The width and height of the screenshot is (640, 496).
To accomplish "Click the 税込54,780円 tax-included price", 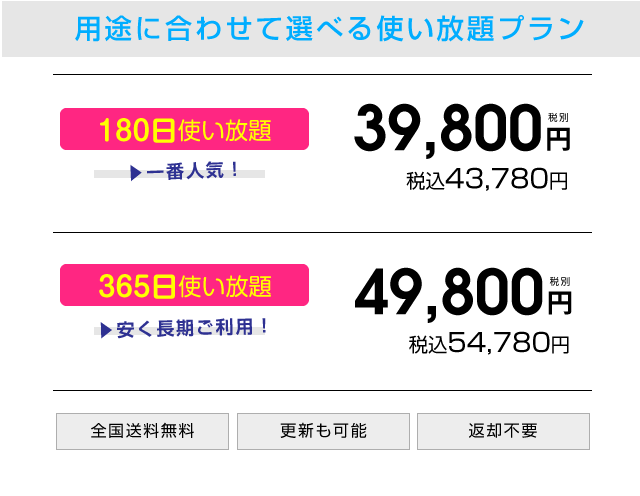I will [x=489, y=343].
